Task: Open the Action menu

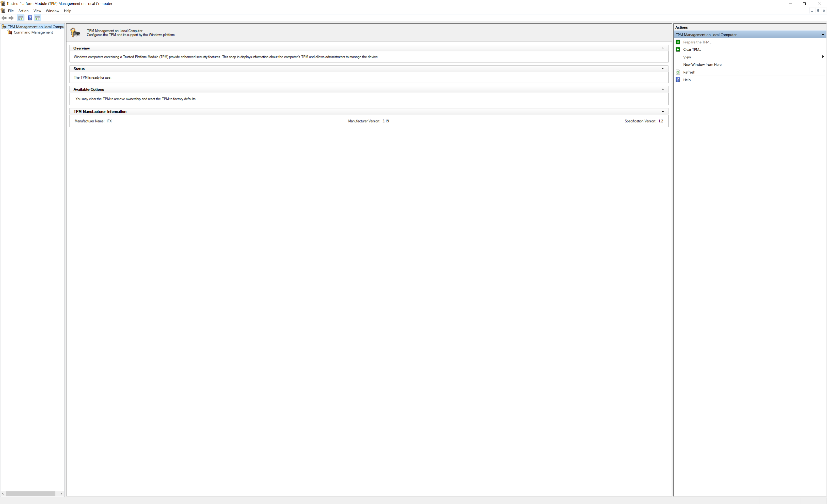Action: [23, 11]
